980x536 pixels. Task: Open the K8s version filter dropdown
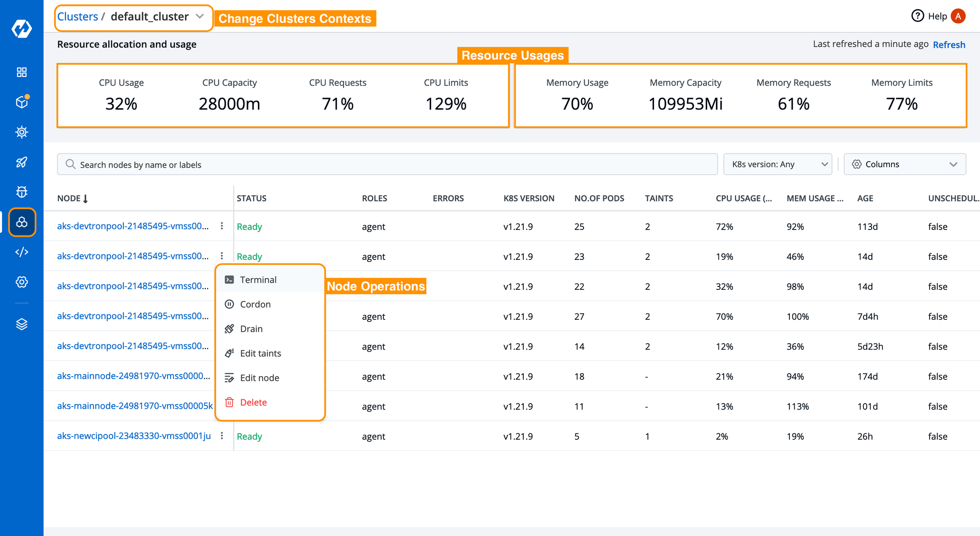point(778,164)
